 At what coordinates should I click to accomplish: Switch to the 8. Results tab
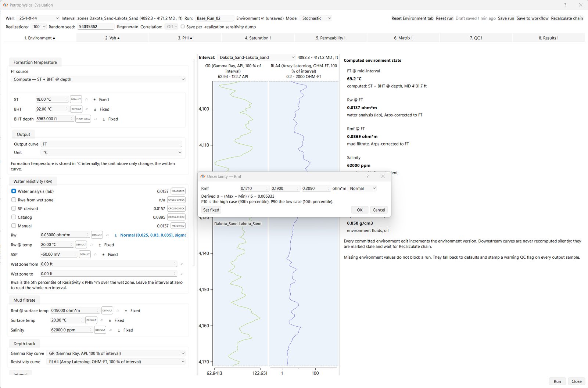(549, 38)
